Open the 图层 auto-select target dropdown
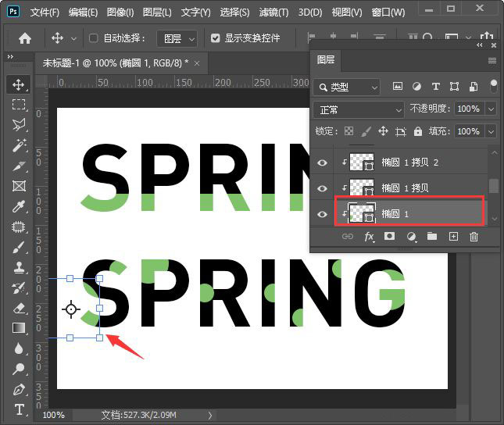The height and width of the screenshot is (425, 504). [x=177, y=38]
